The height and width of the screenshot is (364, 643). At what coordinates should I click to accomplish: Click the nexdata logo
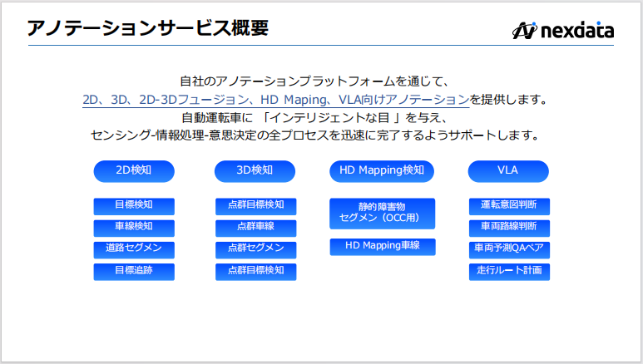563,31
